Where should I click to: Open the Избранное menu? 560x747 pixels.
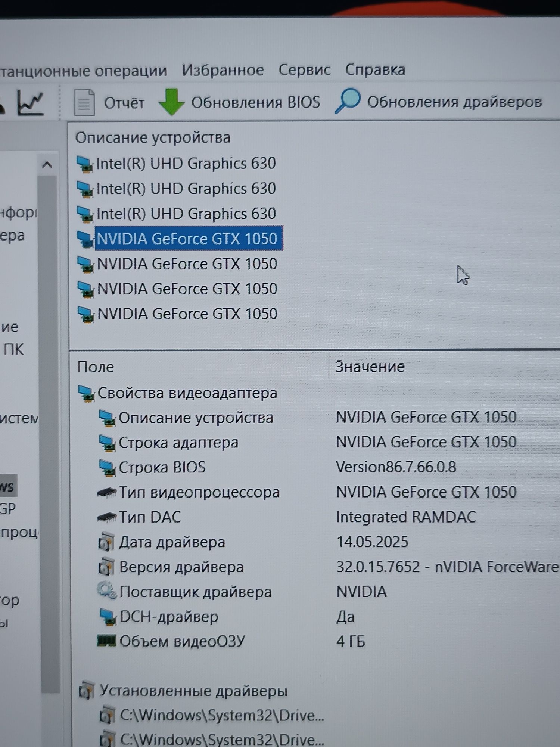[223, 70]
